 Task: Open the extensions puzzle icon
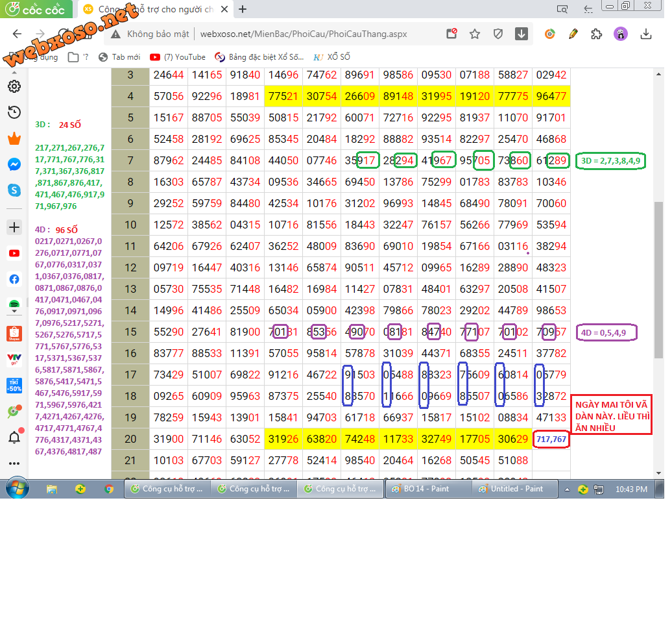pos(597,34)
